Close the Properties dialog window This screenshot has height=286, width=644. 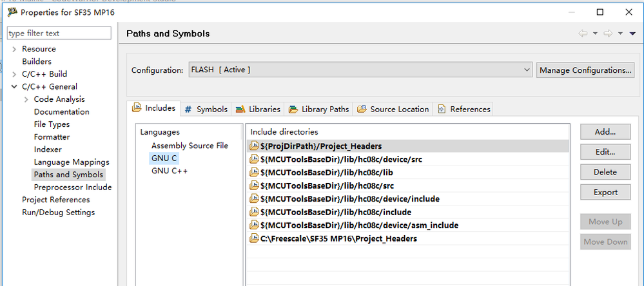[x=629, y=12]
